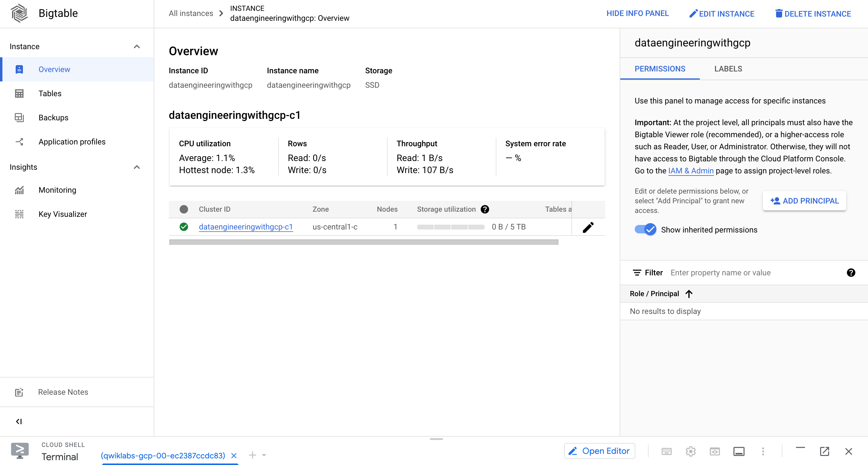Click the us-central1-c zone cell

[335, 226]
